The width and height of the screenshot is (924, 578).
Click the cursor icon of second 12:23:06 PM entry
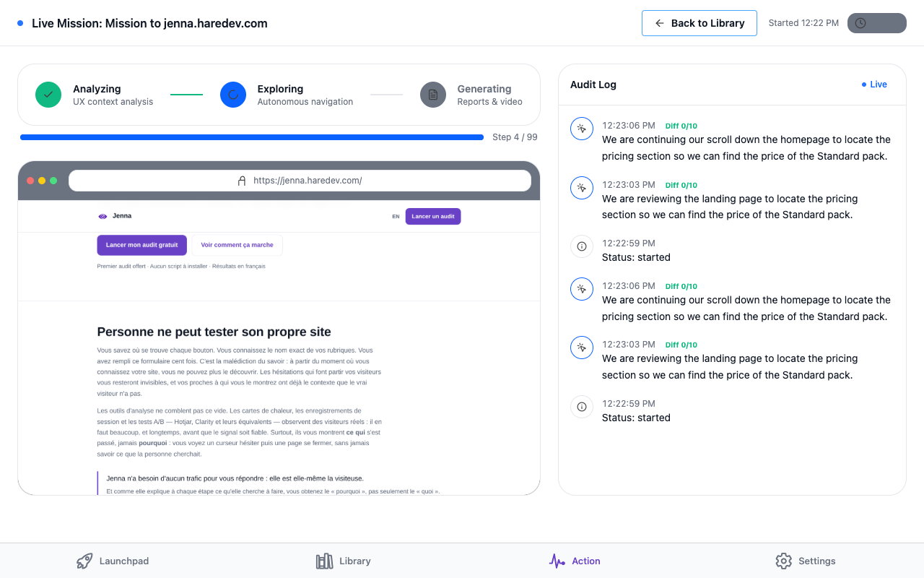coord(582,289)
